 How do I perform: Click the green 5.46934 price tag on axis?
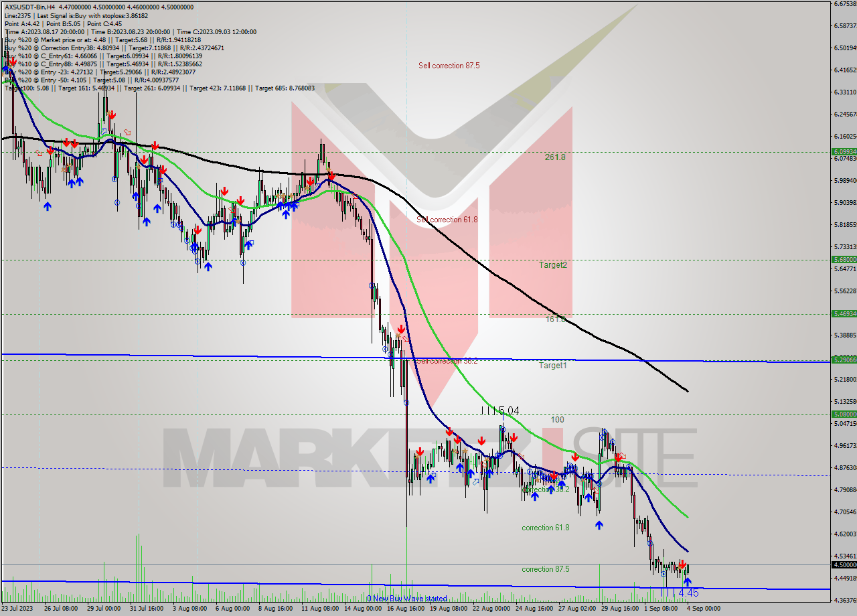coord(844,313)
